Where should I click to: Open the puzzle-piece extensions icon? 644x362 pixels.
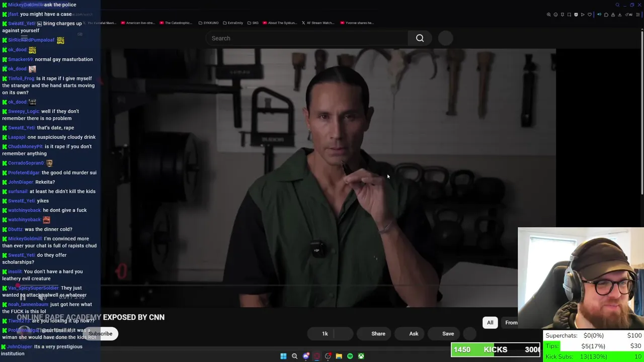click(606, 15)
